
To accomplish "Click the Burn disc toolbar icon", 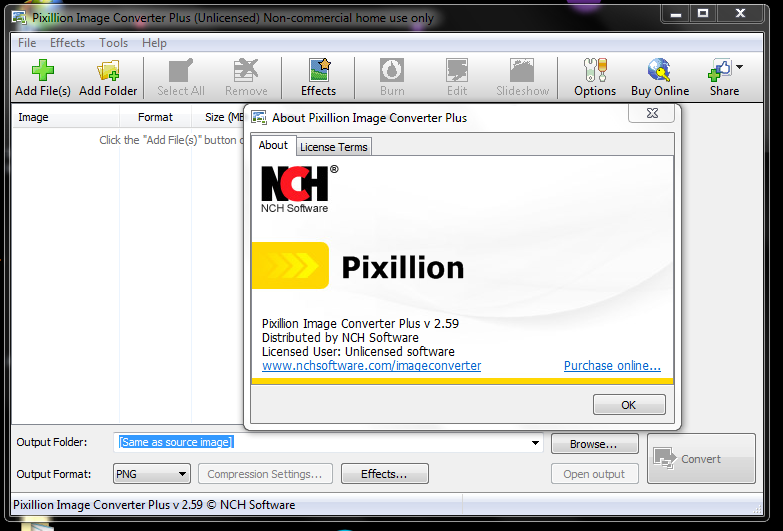I will [x=392, y=70].
